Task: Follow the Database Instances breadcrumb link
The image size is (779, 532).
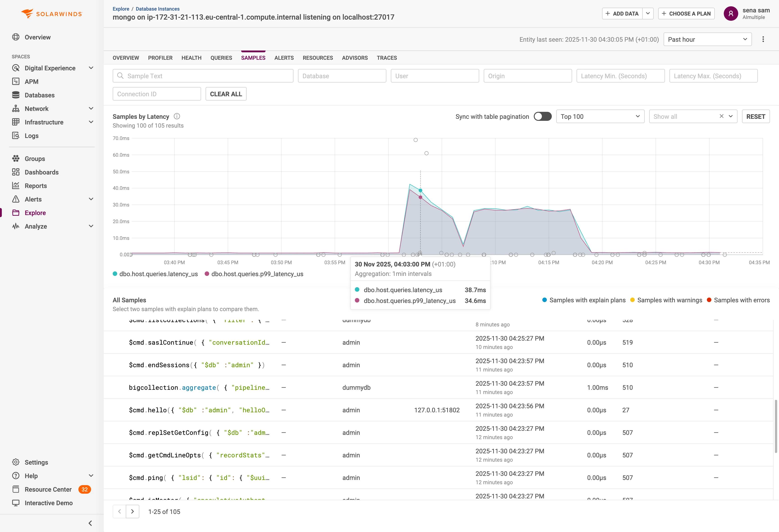Action: pyautogui.click(x=158, y=9)
